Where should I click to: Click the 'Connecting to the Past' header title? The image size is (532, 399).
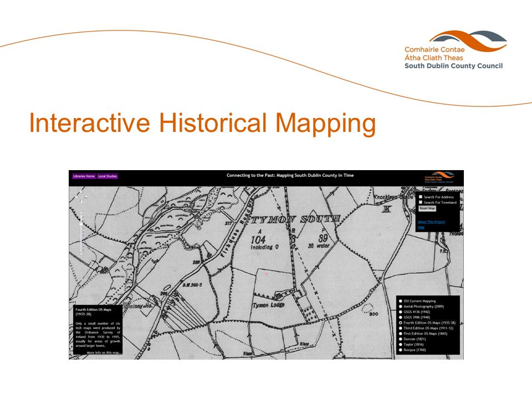click(290, 176)
